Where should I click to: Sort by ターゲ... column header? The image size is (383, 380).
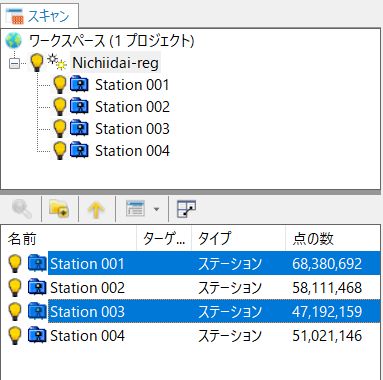pyautogui.click(x=164, y=238)
